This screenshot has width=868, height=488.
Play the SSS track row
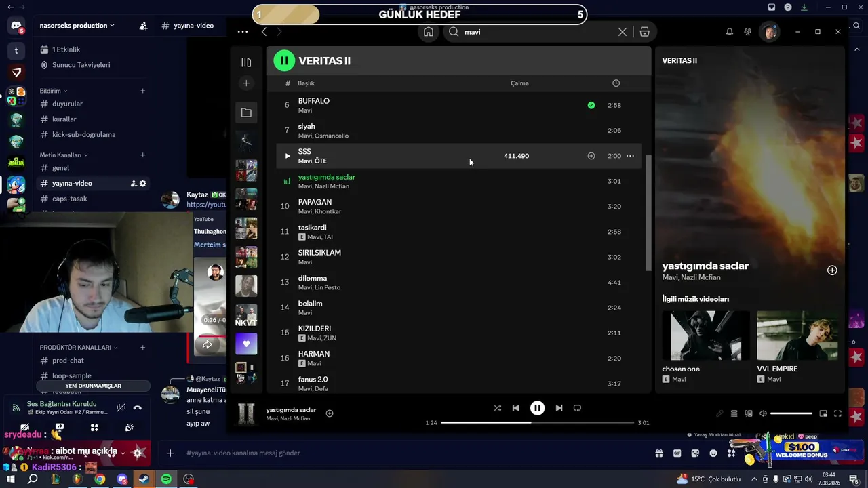pos(288,156)
